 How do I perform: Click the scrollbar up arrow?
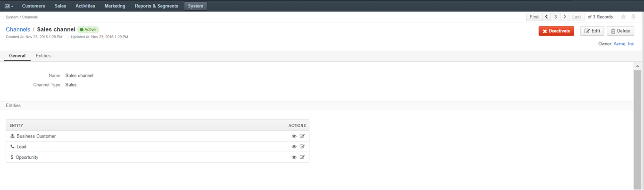637,66
